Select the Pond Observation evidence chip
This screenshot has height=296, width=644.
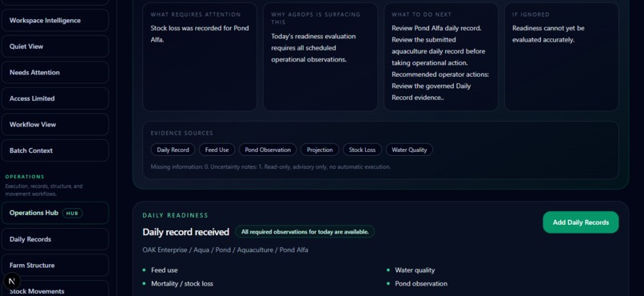[268, 150]
